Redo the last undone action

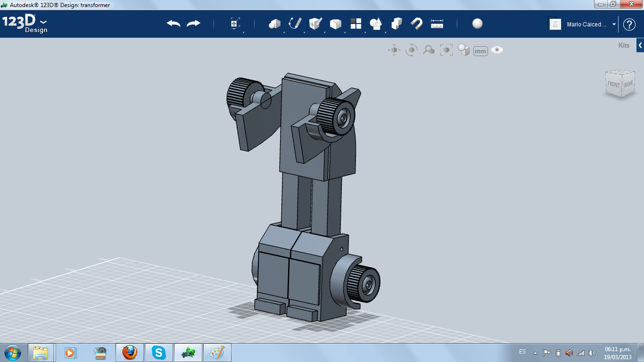[x=193, y=24]
